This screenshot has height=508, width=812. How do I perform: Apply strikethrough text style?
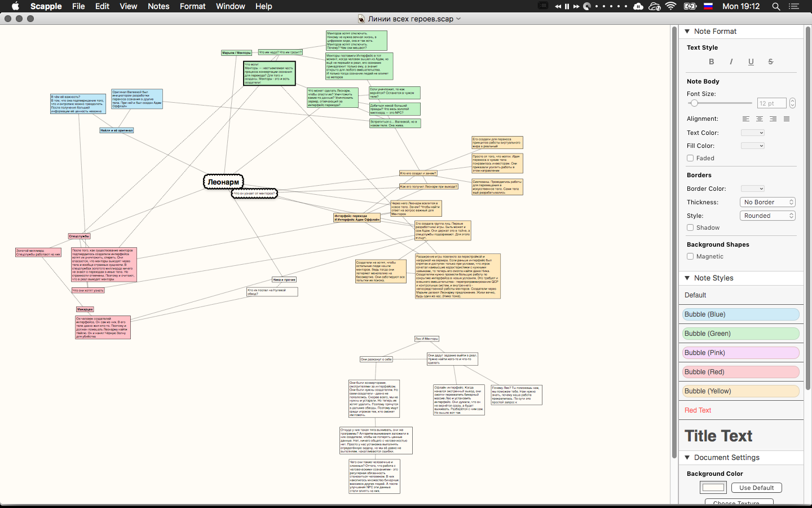(770, 62)
